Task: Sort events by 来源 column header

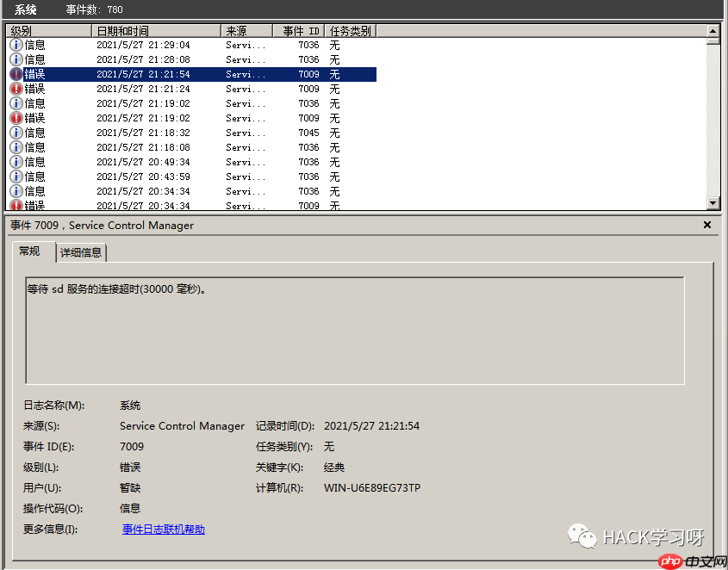Action: click(246, 31)
